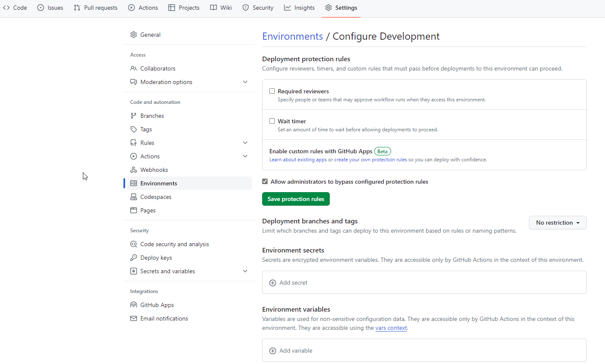Expand Moderation options chevron
The height and width of the screenshot is (364, 605).
[x=245, y=82]
